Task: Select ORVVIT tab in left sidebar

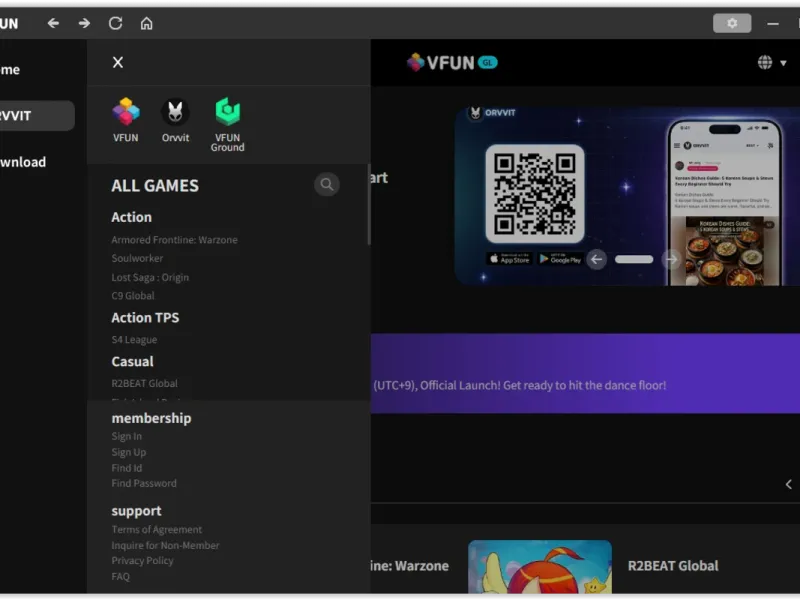Action: [36, 116]
